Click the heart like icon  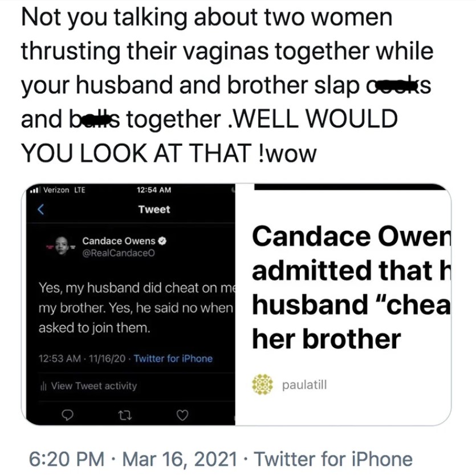click(x=182, y=415)
